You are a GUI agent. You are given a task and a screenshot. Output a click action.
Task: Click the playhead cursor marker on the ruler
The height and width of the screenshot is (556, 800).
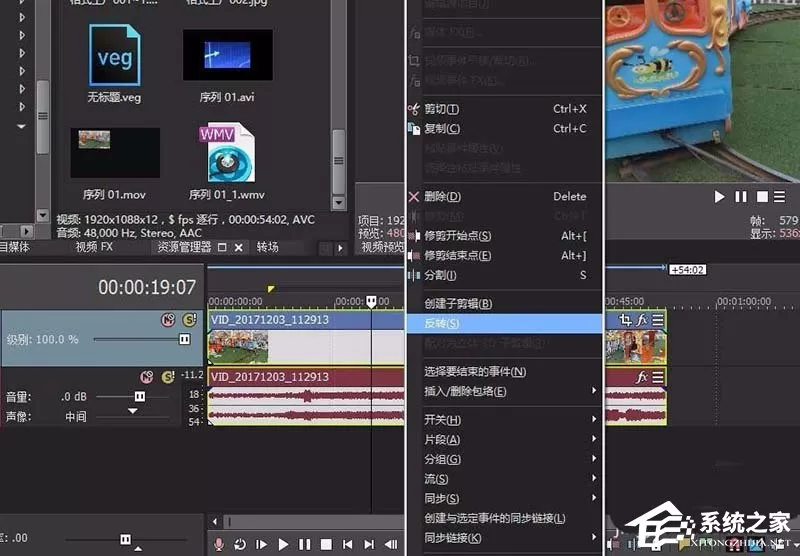click(371, 301)
